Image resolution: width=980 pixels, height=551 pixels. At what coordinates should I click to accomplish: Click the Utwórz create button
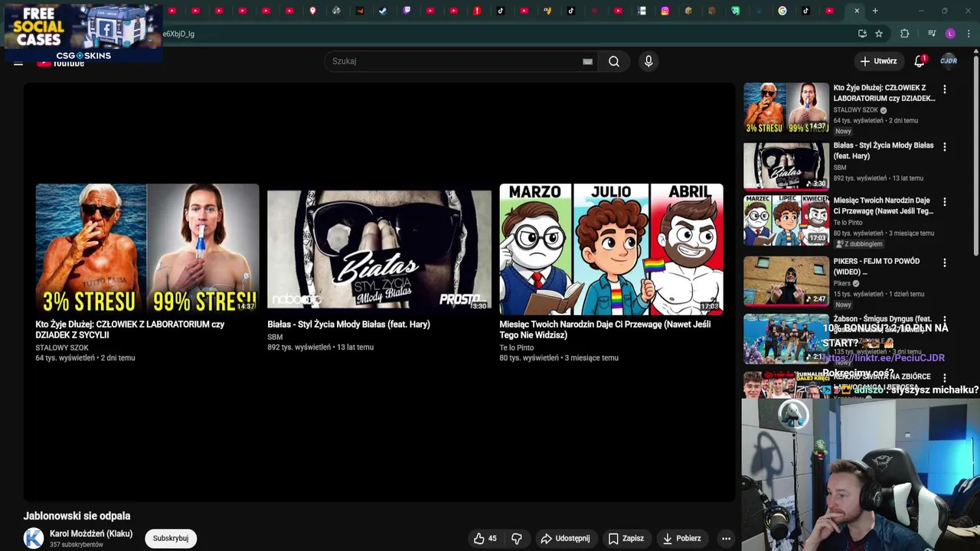[877, 61]
